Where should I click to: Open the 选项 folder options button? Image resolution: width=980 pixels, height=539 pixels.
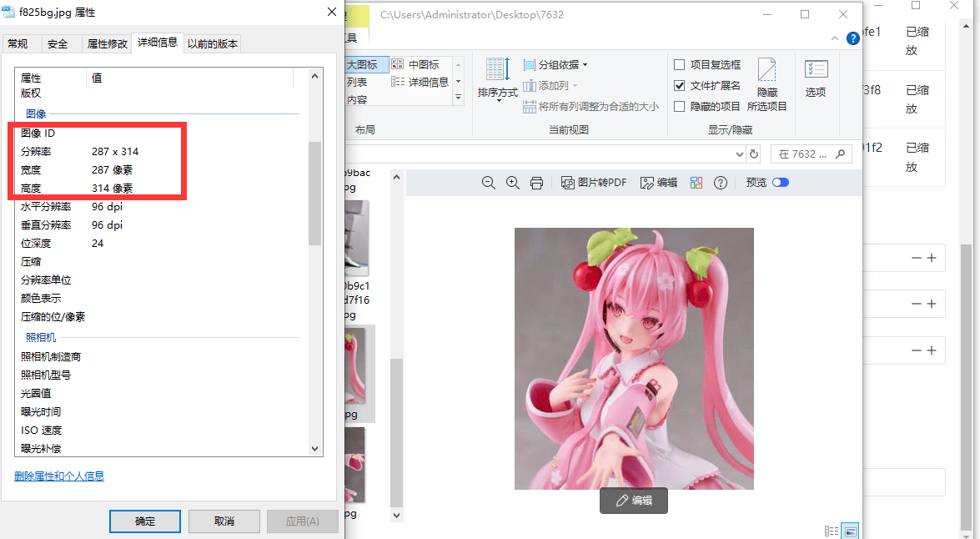(x=816, y=78)
